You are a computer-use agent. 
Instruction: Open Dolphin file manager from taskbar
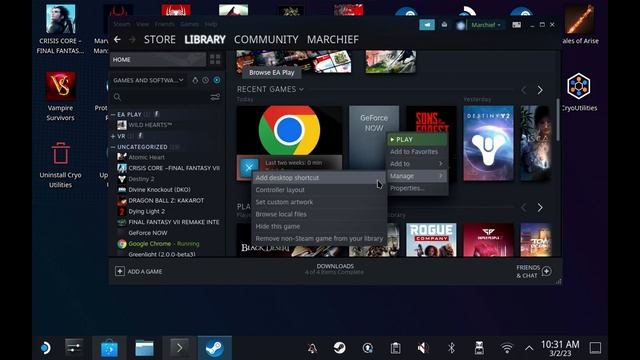point(144,348)
